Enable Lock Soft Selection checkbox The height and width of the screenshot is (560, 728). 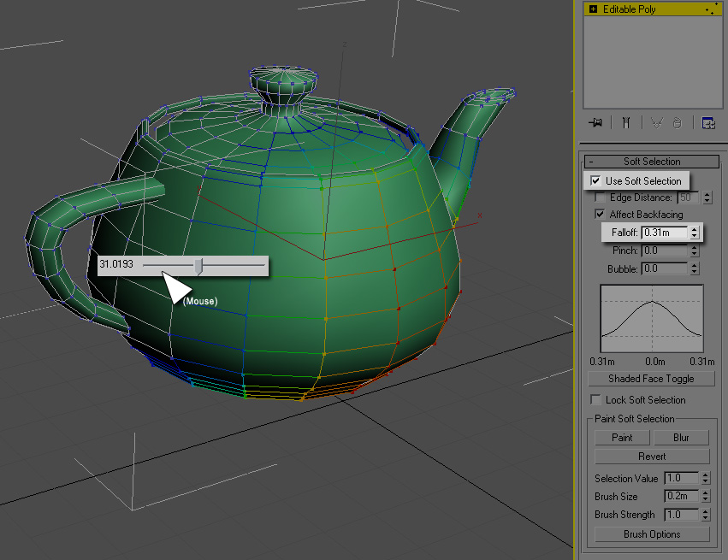click(596, 400)
